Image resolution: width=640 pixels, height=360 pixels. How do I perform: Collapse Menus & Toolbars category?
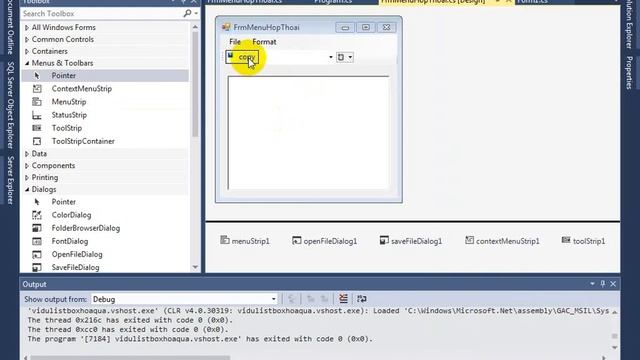27,63
